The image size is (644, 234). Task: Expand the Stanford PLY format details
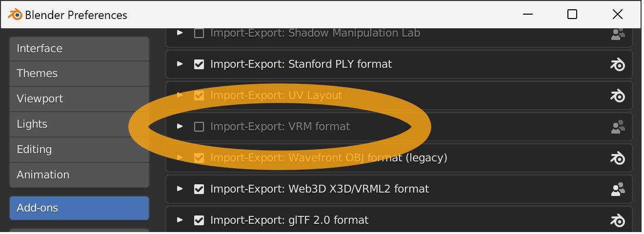coord(180,64)
